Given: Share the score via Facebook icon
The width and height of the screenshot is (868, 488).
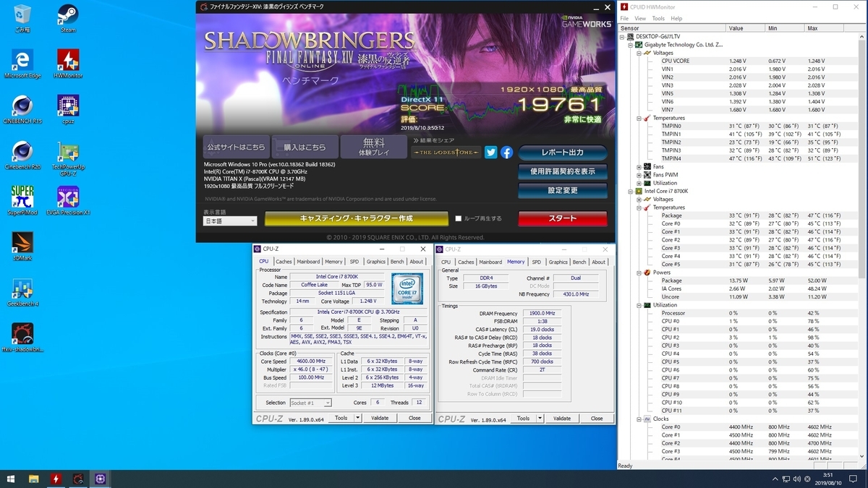Looking at the screenshot, I should tap(506, 152).
